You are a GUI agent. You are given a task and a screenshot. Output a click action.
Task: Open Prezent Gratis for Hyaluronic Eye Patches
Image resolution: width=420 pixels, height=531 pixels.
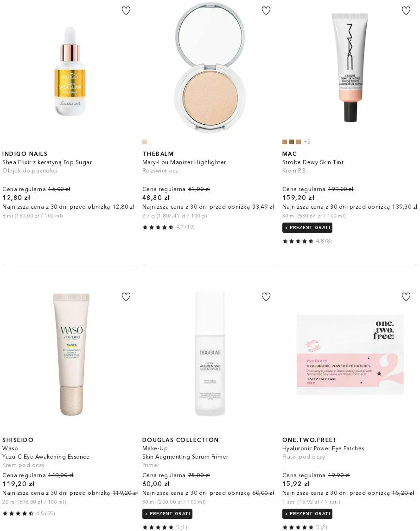click(x=307, y=514)
